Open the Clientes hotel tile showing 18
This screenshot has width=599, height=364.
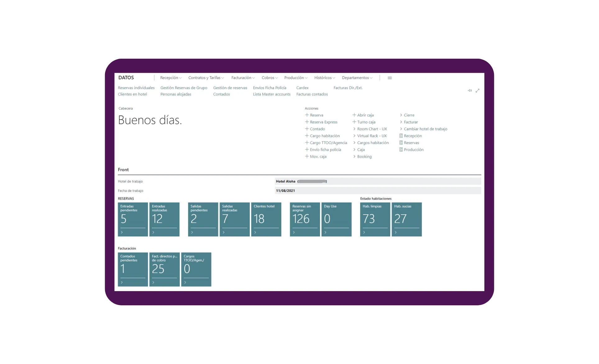(x=266, y=219)
